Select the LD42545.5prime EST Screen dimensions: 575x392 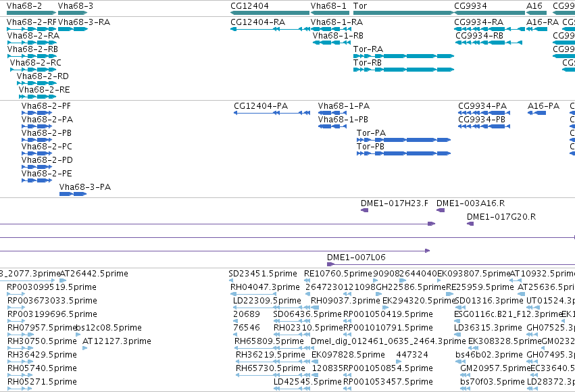click(292, 389)
